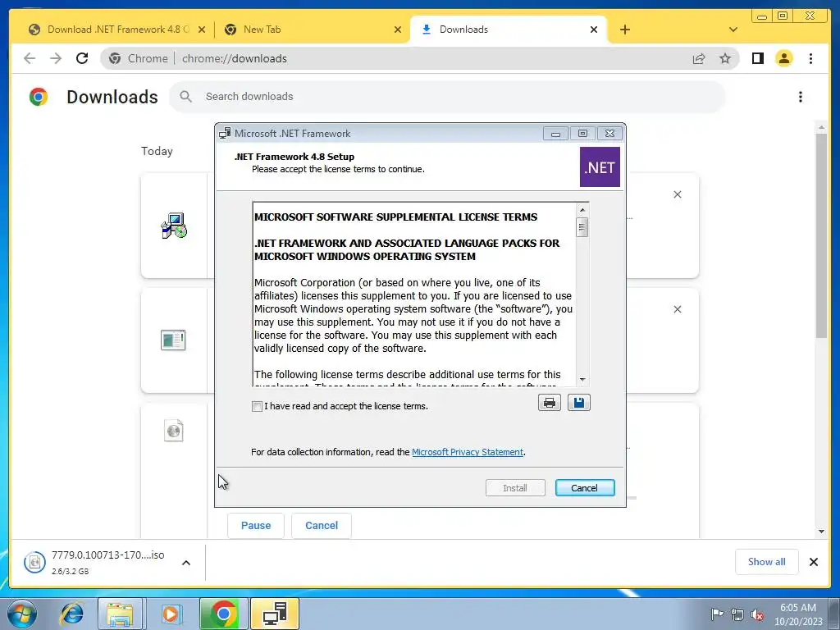Click Cancel in the .NET Framework setup
The width and height of the screenshot is (840, 630).
point(584,487)
